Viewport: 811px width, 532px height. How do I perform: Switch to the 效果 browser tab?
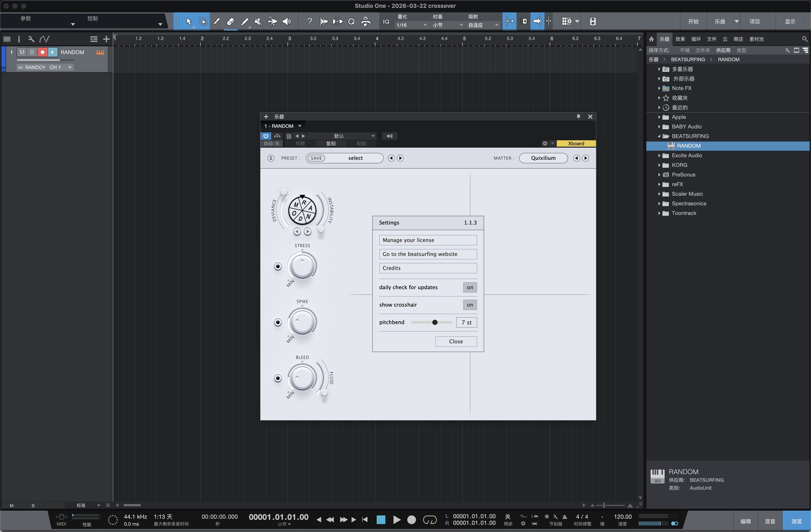680,39
